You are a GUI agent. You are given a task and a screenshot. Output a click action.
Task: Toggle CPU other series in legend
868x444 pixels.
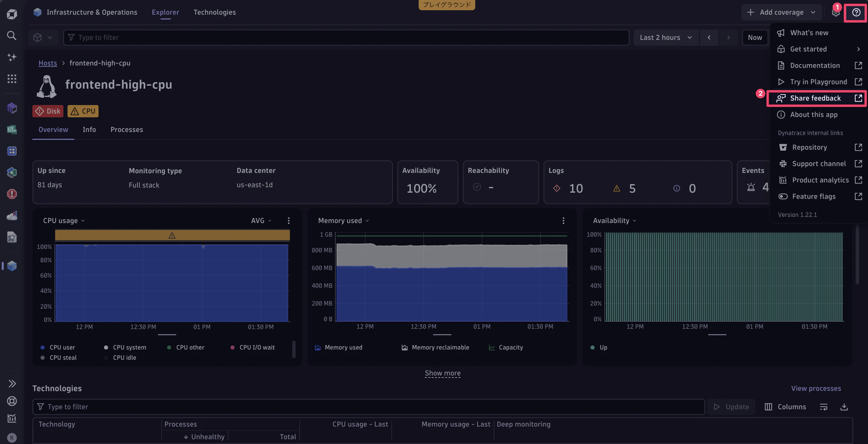[185, 347]
